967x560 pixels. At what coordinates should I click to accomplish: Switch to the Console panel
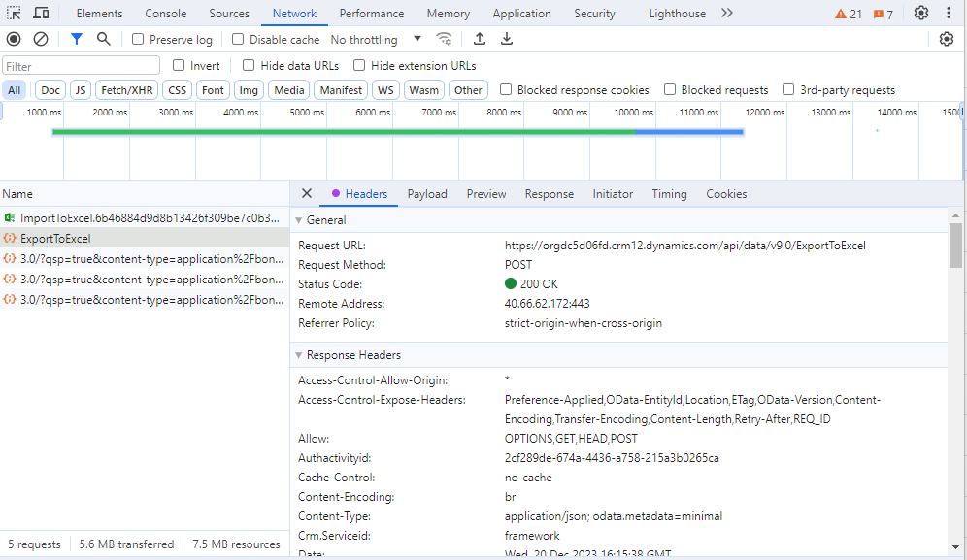point(165,13)
